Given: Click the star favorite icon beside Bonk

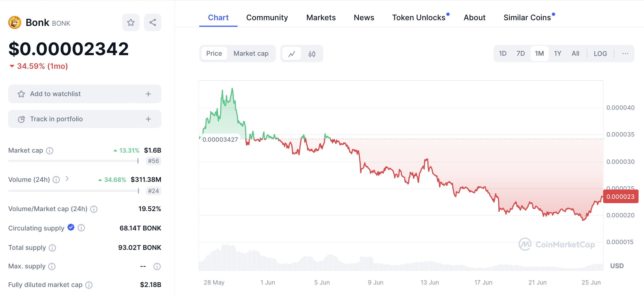Looking at the screenshot, I should 131,22.
